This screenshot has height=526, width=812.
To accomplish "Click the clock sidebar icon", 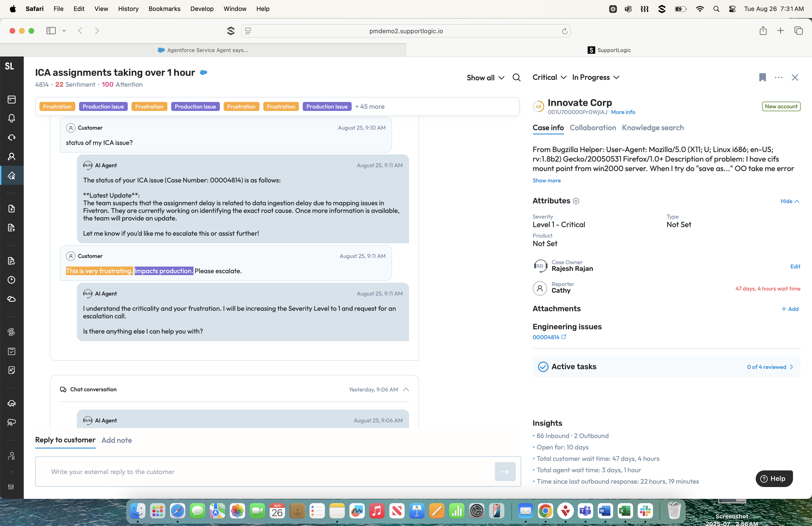I will point(12,280).
